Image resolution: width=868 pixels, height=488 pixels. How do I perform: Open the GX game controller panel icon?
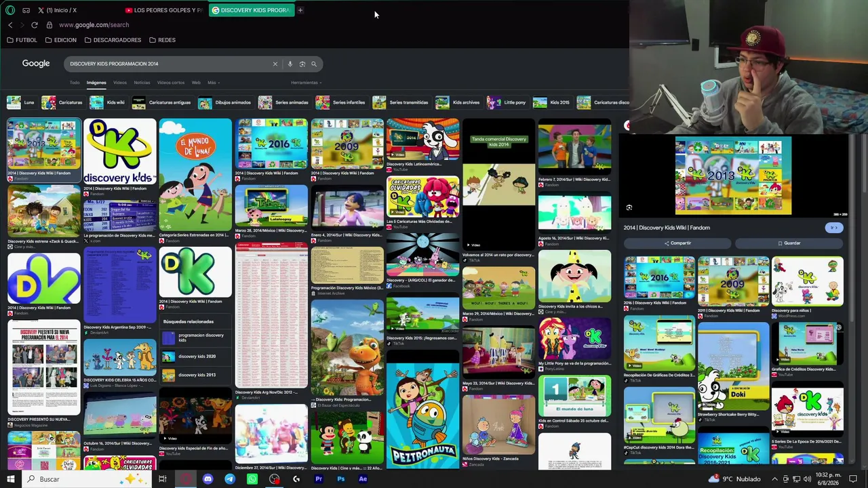[x=26, y=10]
